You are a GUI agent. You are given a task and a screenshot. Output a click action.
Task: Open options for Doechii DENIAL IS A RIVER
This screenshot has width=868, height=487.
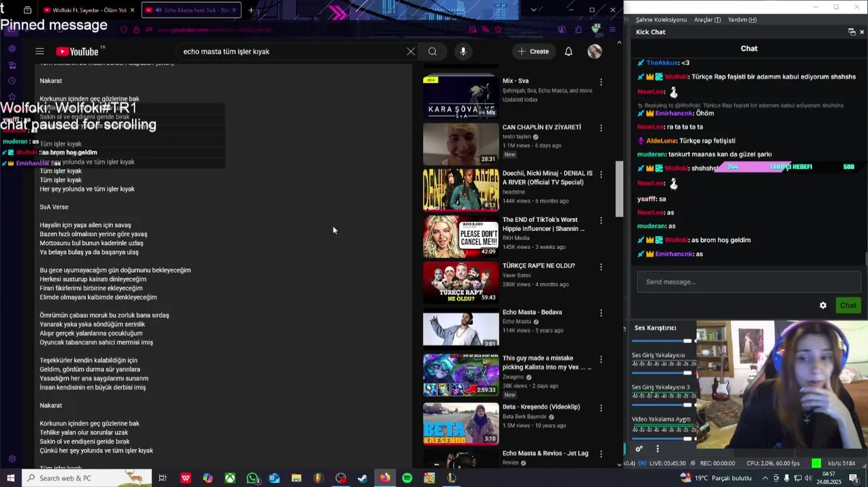pyautogui.click(x=601, y=175)
